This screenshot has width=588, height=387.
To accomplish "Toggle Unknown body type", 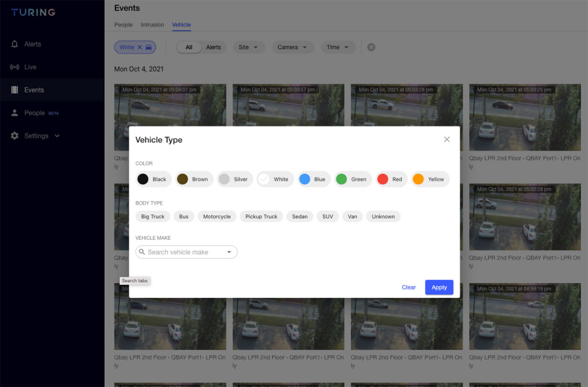I will click(383, 216).
